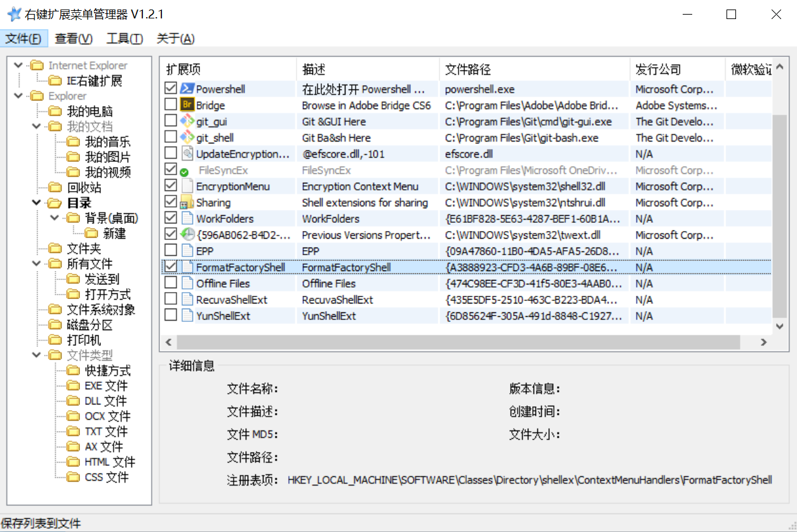Click the WorkFolders file icon
The height and width of the screenshot is (532, 797).
point(187,218)
